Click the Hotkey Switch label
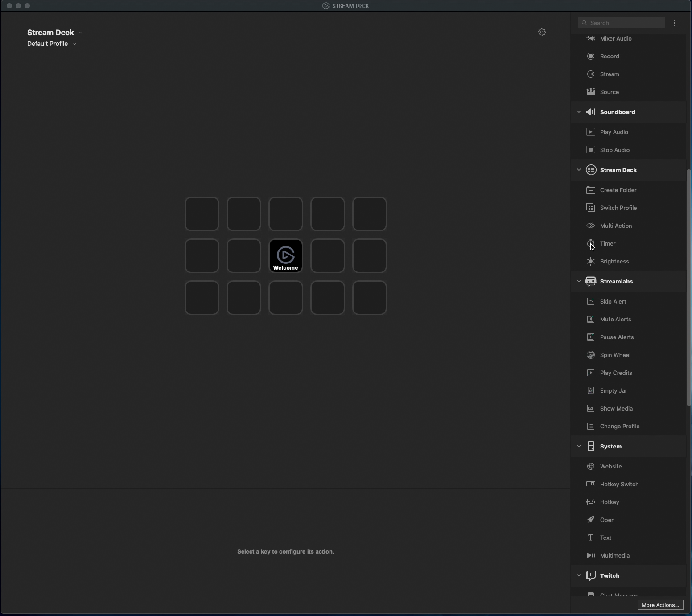The height and width of the screenshot is (616, 692). pos(619,484)
